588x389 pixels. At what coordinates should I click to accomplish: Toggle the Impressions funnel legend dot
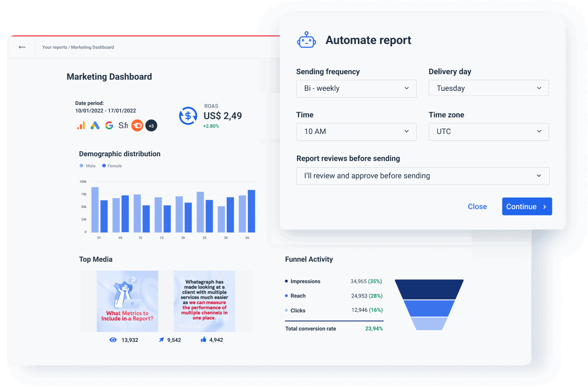[x=286, y=281]
